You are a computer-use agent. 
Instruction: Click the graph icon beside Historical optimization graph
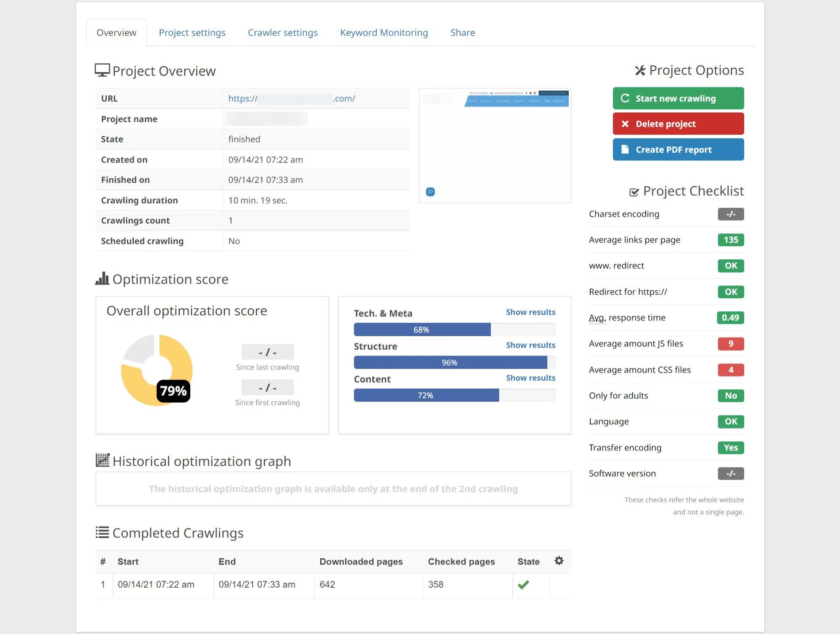102,460
